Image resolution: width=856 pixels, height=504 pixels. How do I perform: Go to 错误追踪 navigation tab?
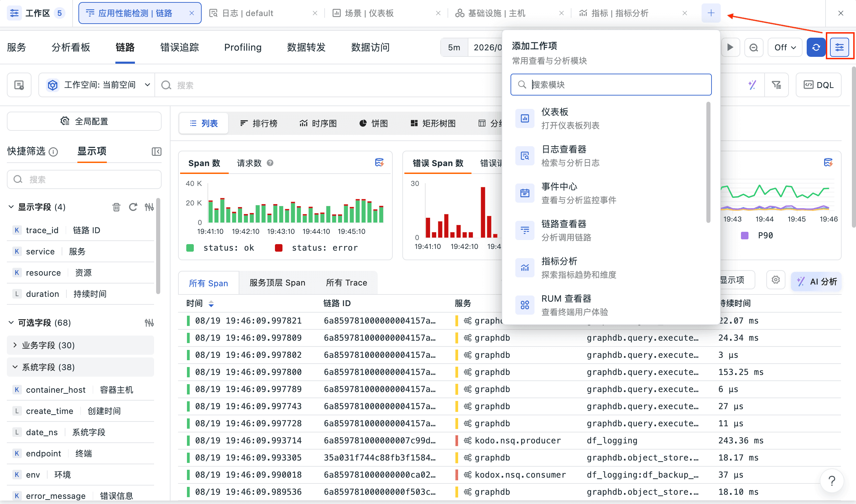(179, 47)
